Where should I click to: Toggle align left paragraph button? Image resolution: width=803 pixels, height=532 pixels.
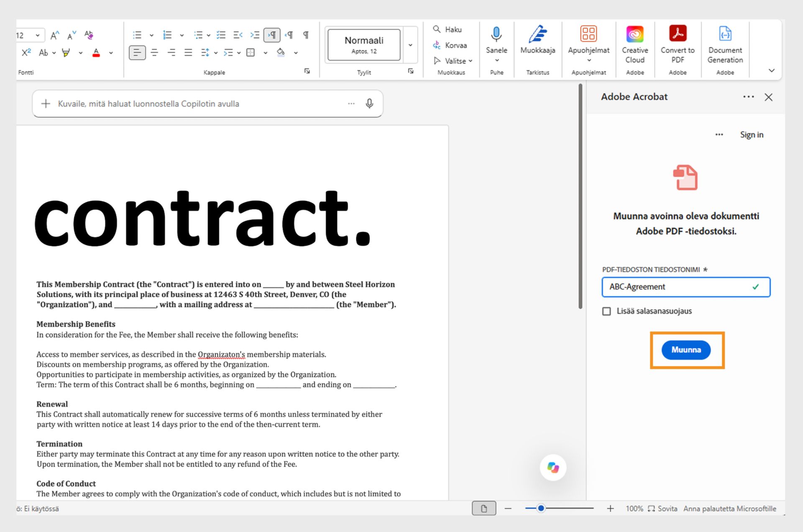tap(137, 52)
